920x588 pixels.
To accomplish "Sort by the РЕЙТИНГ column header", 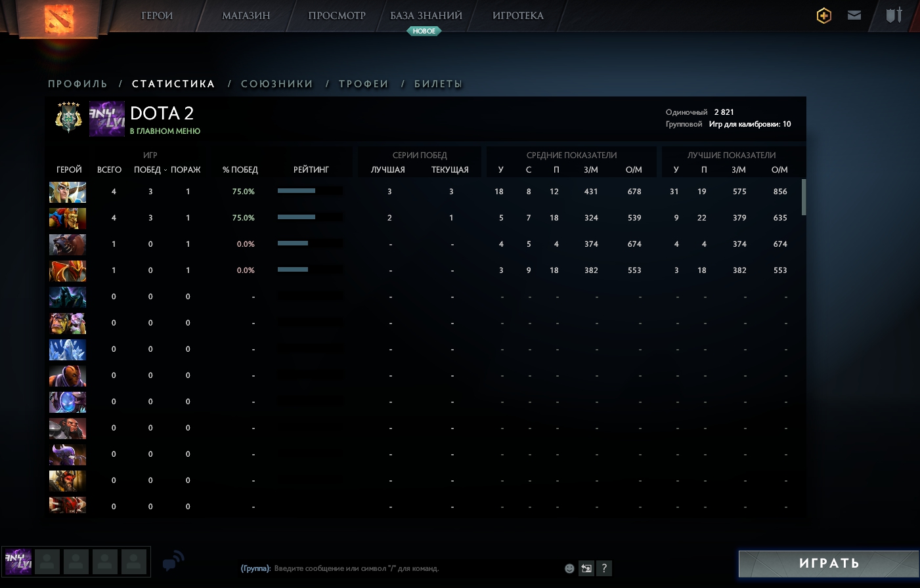I will (311, 170).
